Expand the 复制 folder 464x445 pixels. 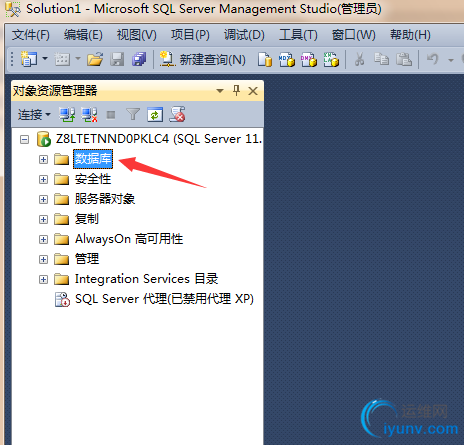tap(43, 219)
